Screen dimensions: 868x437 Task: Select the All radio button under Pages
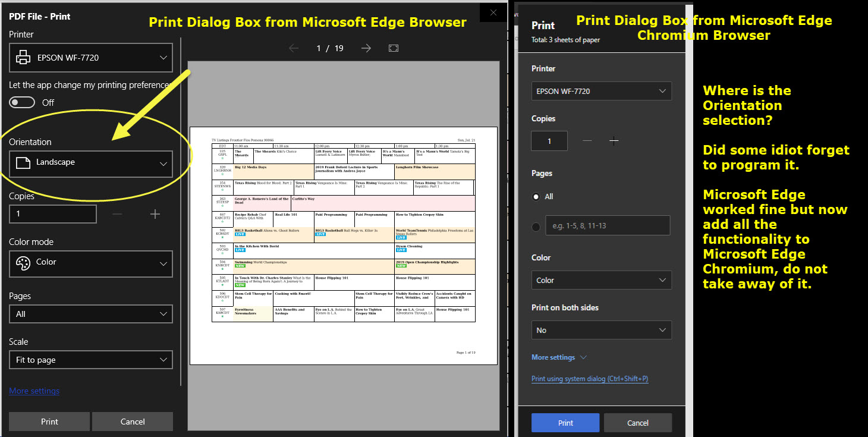(536, 196)
